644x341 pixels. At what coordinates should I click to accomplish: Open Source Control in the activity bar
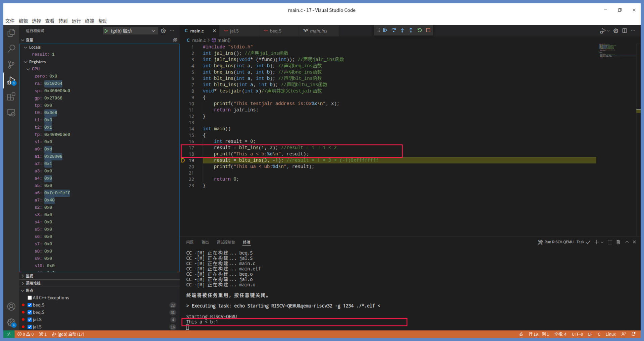pos(11,65)
